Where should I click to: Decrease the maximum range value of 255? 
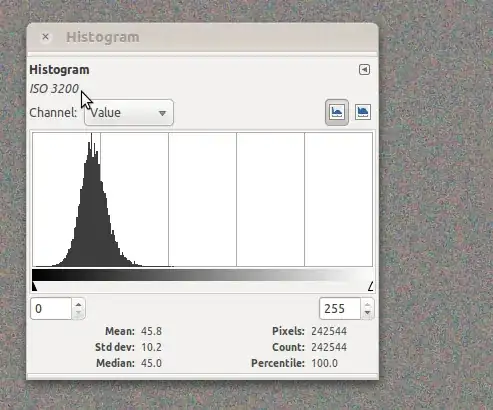367,313
